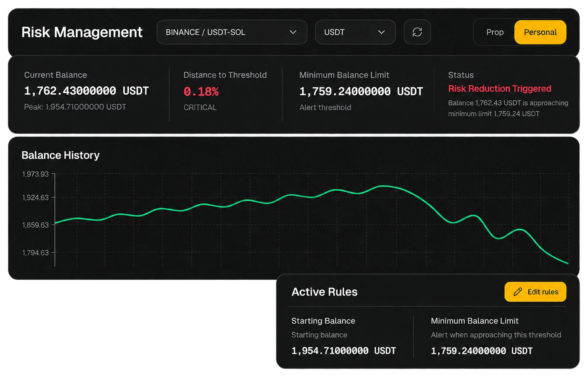The height and width of the screenshot is (377, 588).
Task: Switch to the Prop tab
Action: (495, 32)
